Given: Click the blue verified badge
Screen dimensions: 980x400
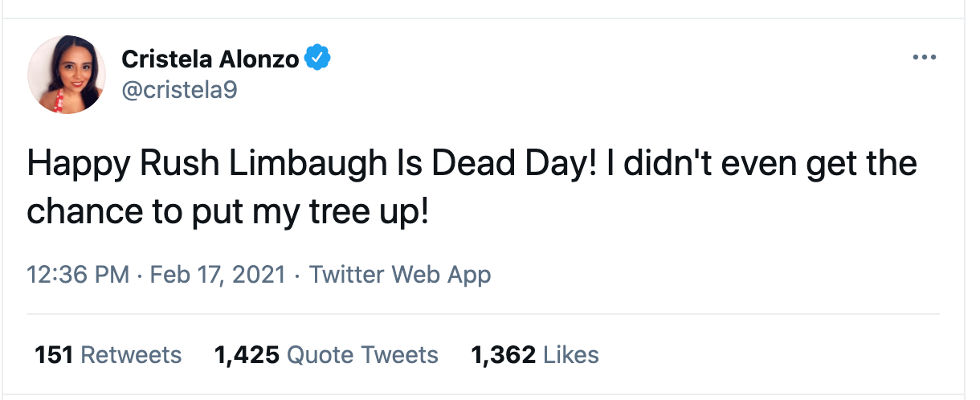Looking at the screenshot, I should click(x=319, y=58).
